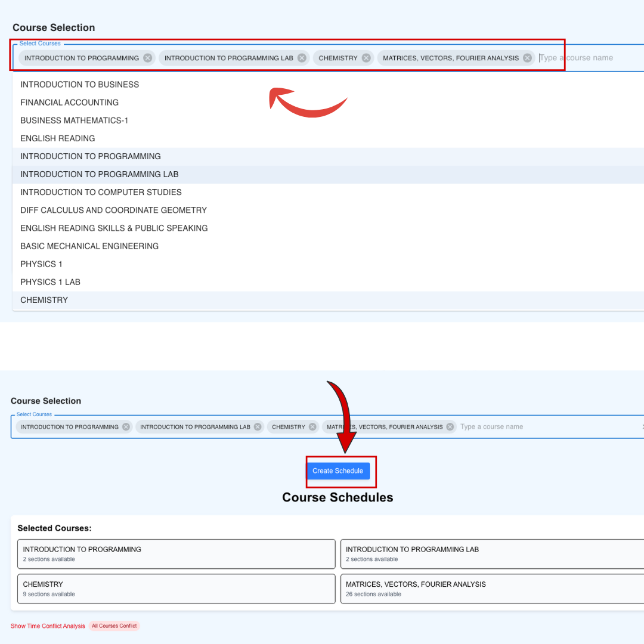Screen dimensions: 644x644
Task: Open Show Time Conflict Analysis link
Action: click(x=48, y=626)
